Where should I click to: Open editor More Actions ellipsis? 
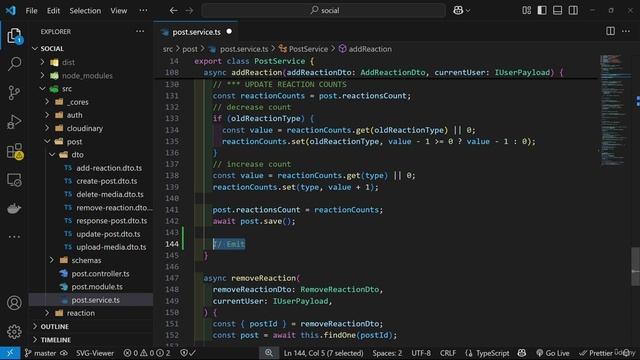click(626, 31)
